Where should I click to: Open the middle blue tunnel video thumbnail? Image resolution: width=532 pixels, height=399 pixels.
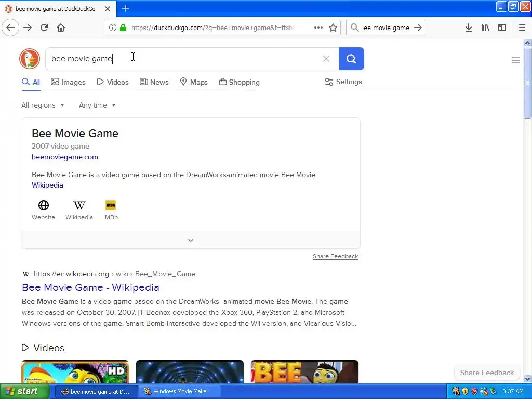click(190, 372)
